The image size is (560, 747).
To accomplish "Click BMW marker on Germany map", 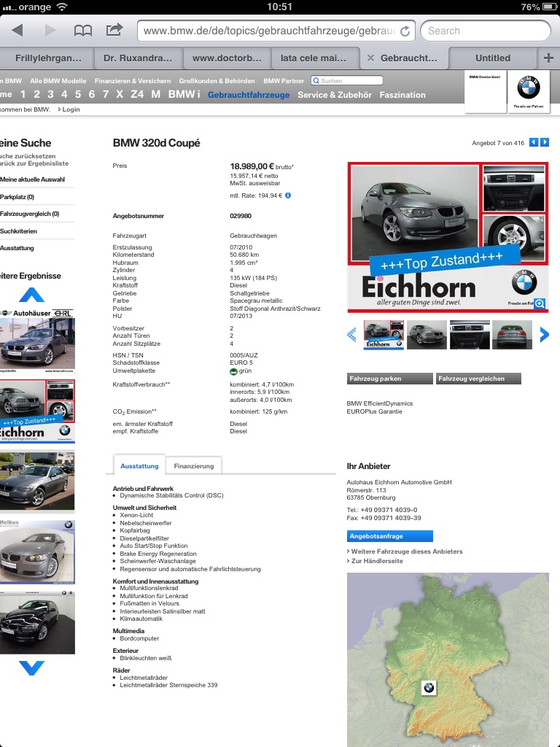I will [429, 687].
